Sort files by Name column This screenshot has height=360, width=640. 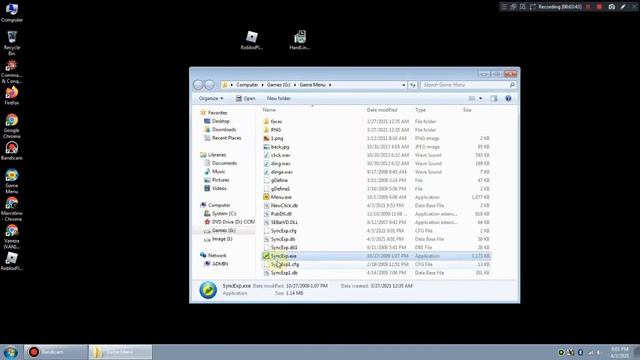click(269, 110)
